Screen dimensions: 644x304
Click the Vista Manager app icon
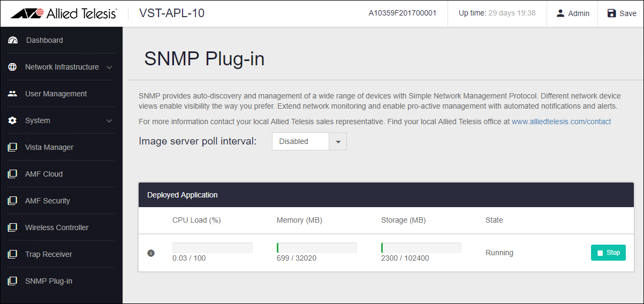[12, 147]
